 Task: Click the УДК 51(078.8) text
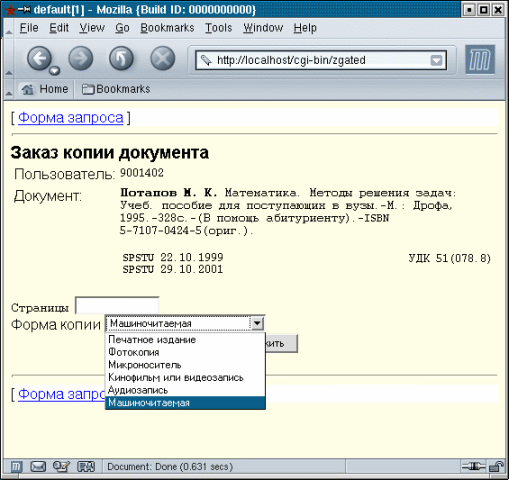[x=450, y=258]
